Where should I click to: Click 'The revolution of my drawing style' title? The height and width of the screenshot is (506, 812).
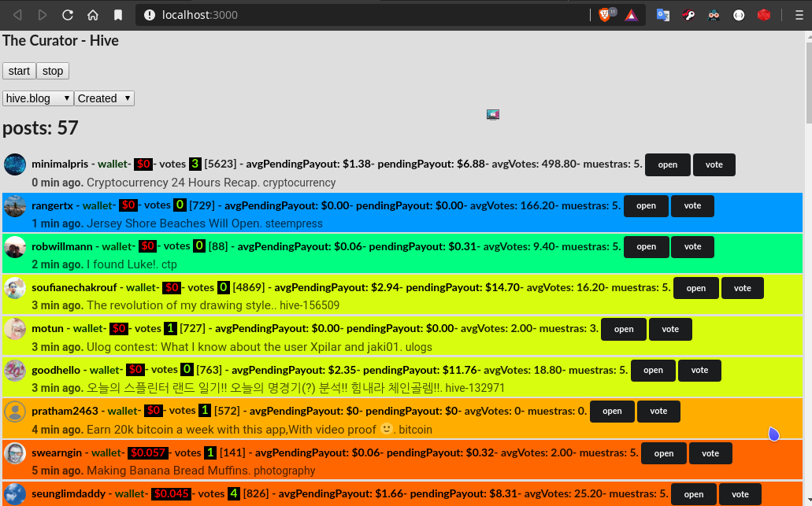(180, 305)
